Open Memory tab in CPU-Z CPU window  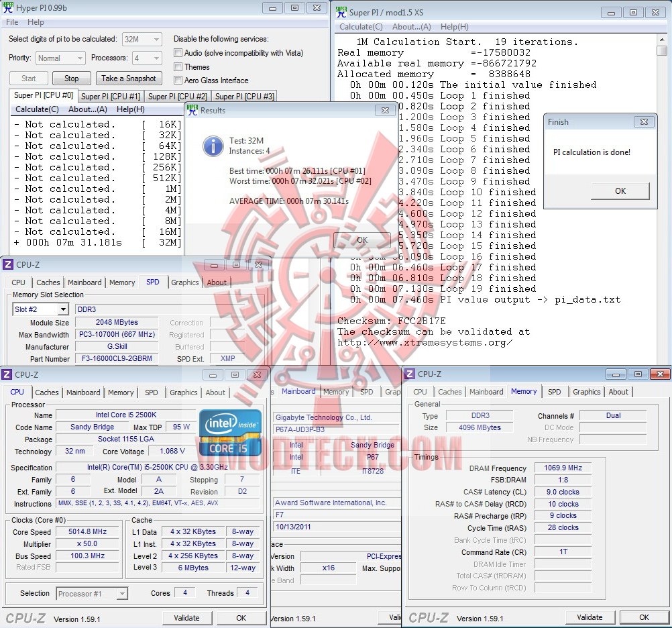(121, 392)
